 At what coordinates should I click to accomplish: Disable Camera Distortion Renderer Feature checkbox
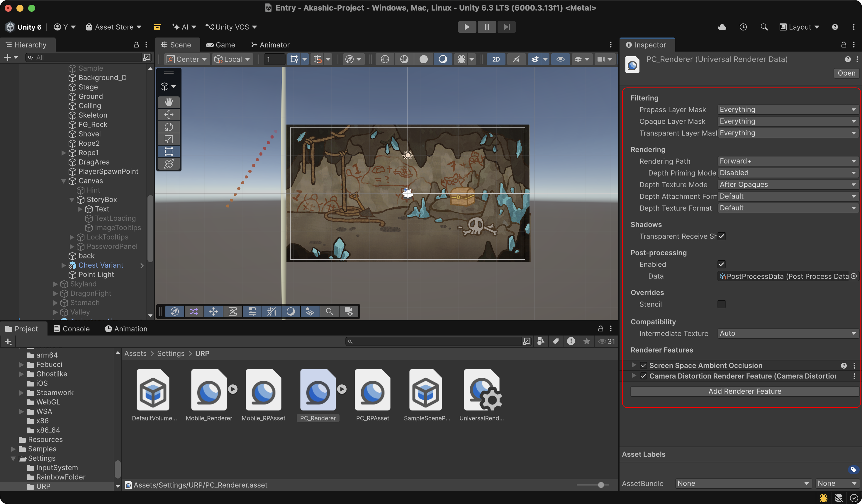click(x=643, y=376)
